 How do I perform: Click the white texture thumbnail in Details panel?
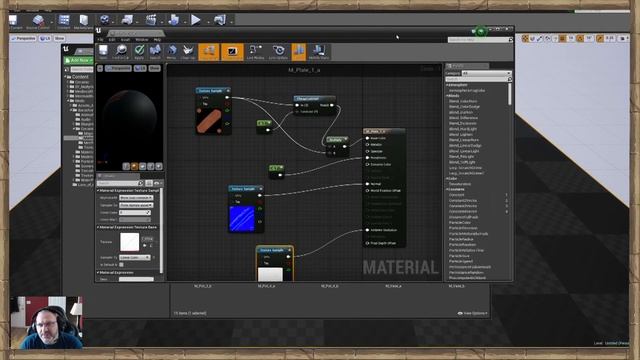130,242
